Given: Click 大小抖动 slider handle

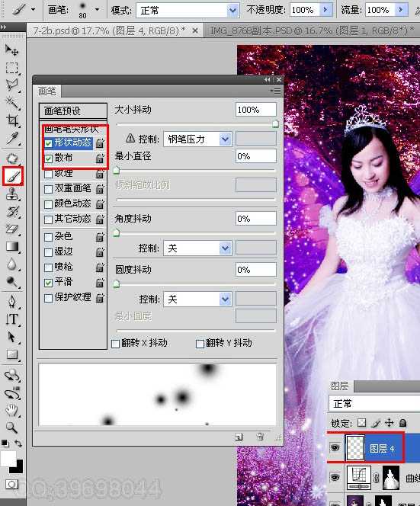Looking at the screenshot, I should pos(275,124).
